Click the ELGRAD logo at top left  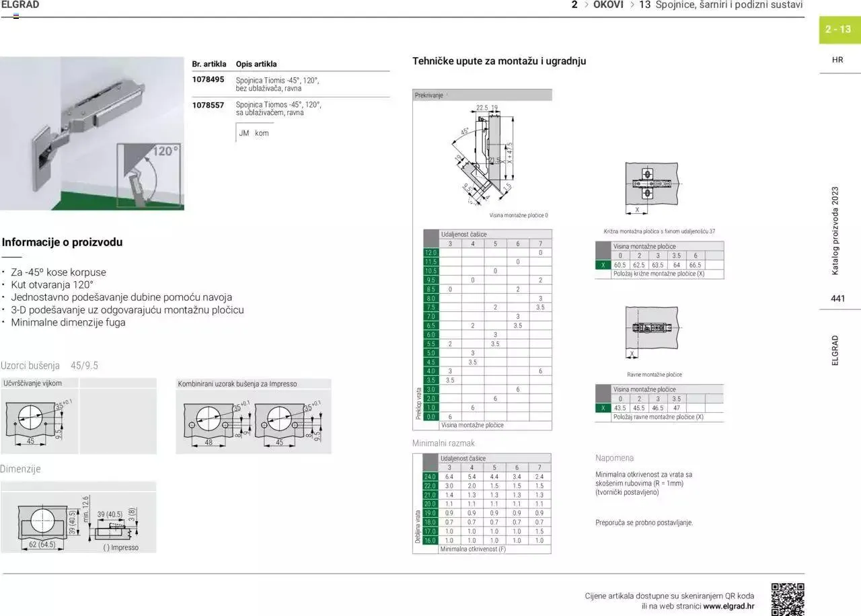click(20, 5)
